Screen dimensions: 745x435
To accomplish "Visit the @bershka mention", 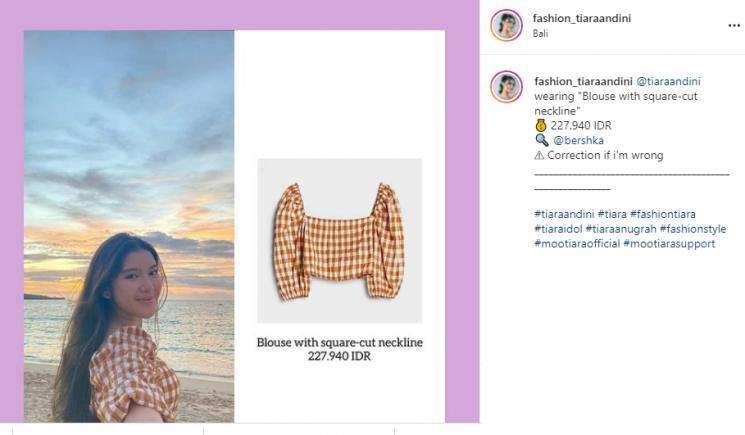I will (x=578, y=140).
